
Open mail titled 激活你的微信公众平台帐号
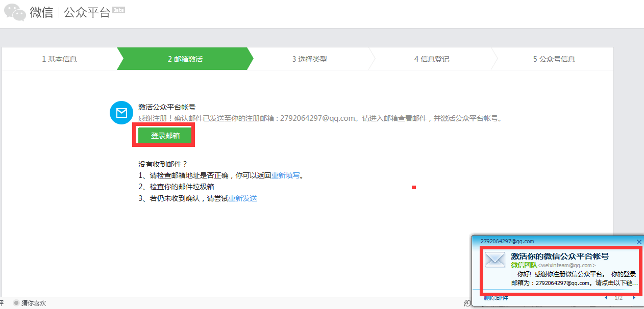(560, 256)
